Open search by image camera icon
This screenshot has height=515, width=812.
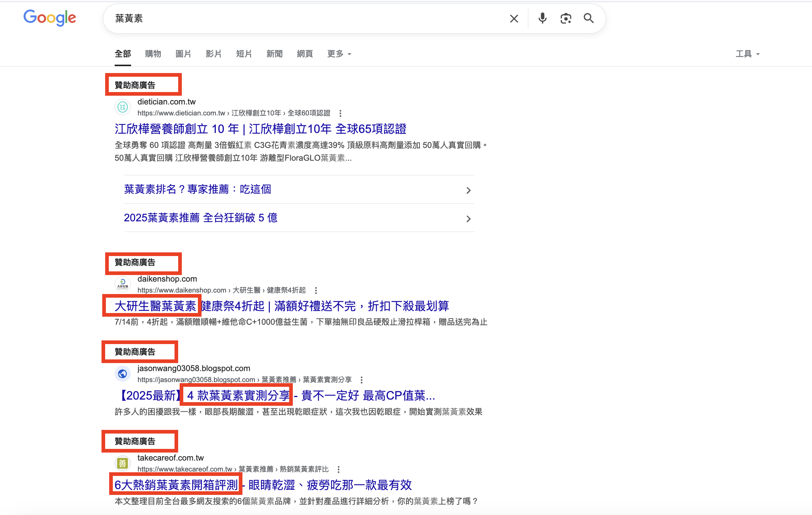(x=566, y=18)
